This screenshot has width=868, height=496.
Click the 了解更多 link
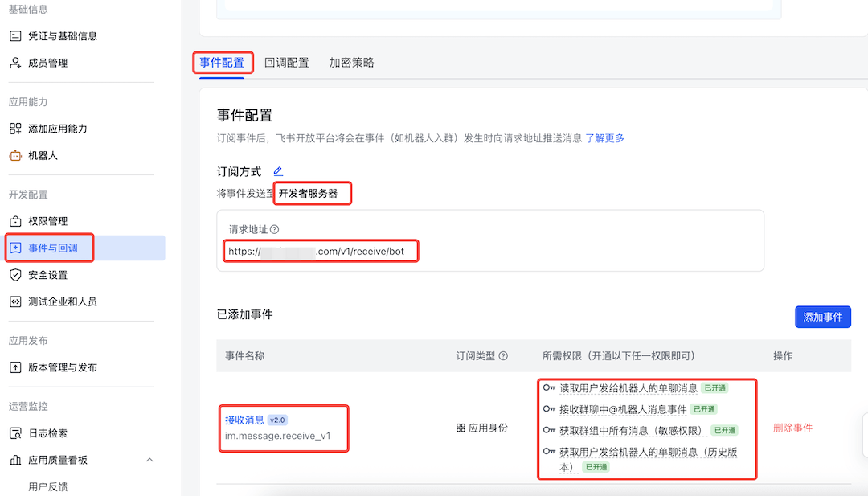pyautogui.click(x=604, y=138)
